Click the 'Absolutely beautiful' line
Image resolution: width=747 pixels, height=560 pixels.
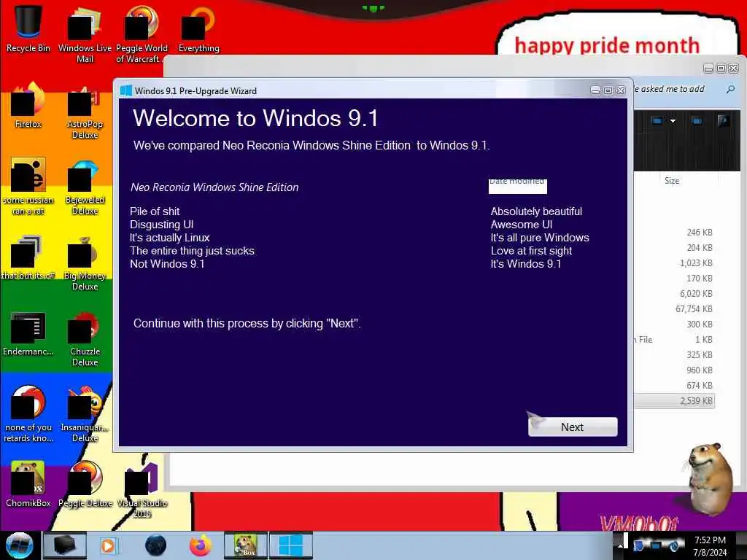(536, 211)
